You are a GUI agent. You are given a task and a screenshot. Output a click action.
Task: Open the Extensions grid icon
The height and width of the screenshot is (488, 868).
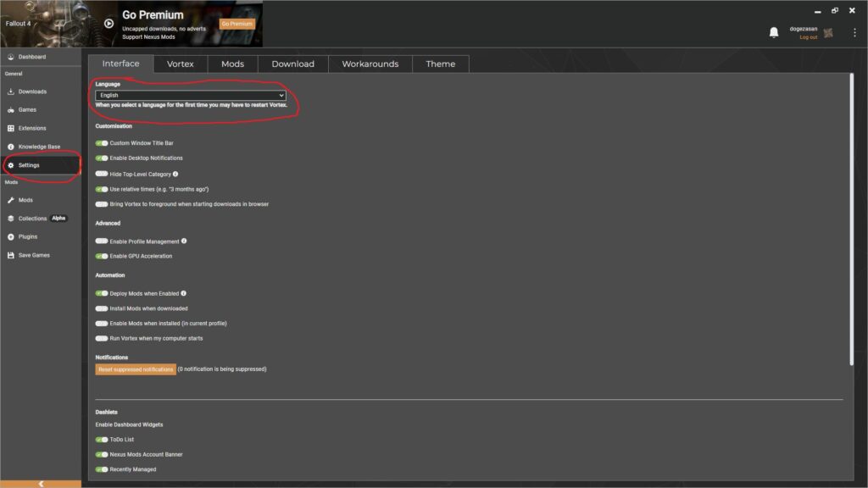tap(10, 128)
